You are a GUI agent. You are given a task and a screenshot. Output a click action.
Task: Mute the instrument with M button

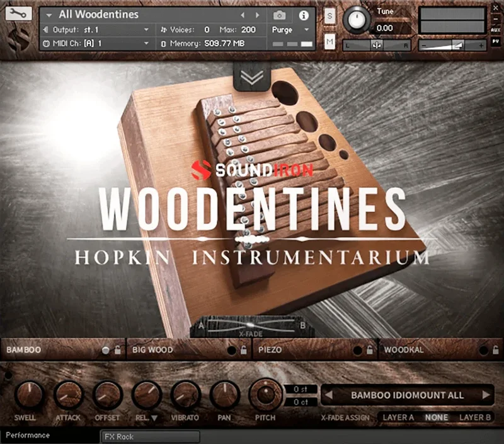[x=329, y=41]
